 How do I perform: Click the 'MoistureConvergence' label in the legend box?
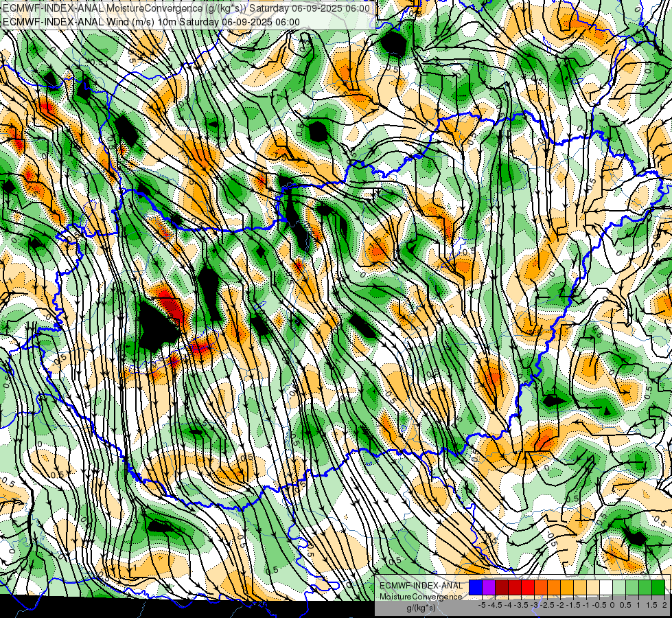point(421,597)
